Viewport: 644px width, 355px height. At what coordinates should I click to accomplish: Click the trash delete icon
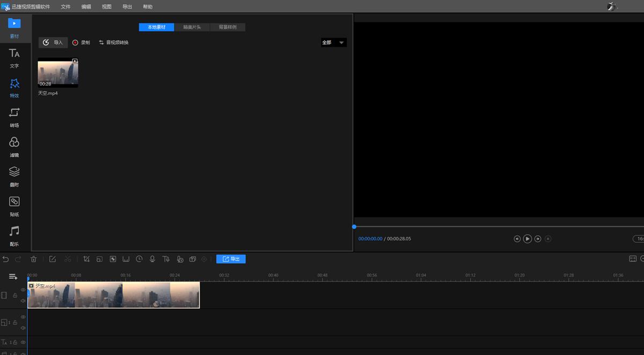[x=33, y=259]
